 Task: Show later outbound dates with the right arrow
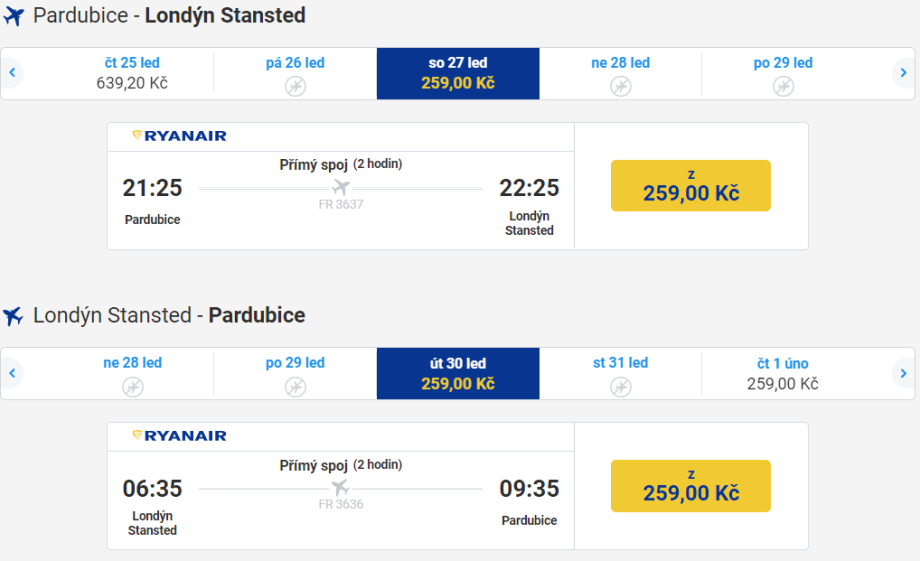pyautogui.click(x=903, y=73)
